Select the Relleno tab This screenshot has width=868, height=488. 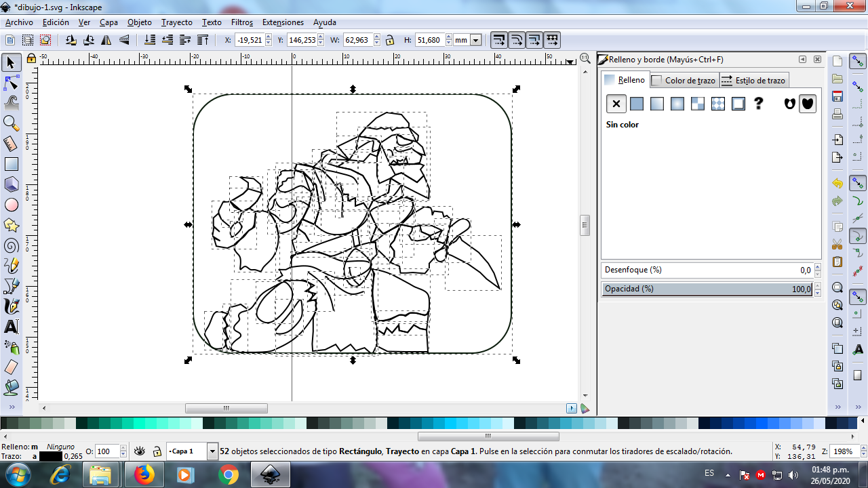click(625, 79)
